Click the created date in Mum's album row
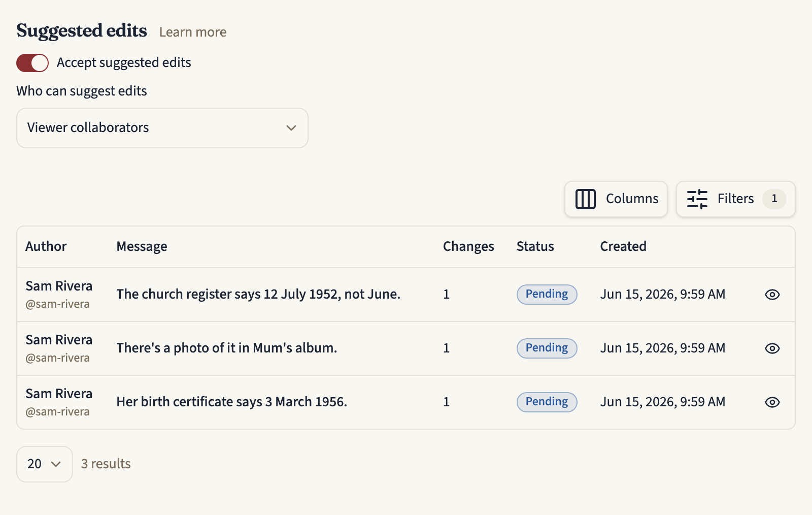 click(663, 348)
